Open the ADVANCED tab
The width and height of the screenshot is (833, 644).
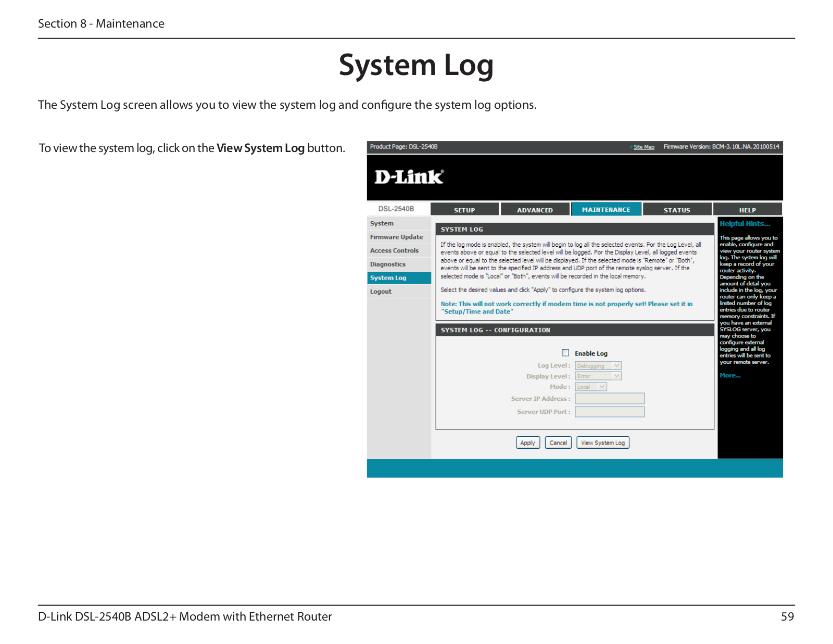(x=535, y=209)
